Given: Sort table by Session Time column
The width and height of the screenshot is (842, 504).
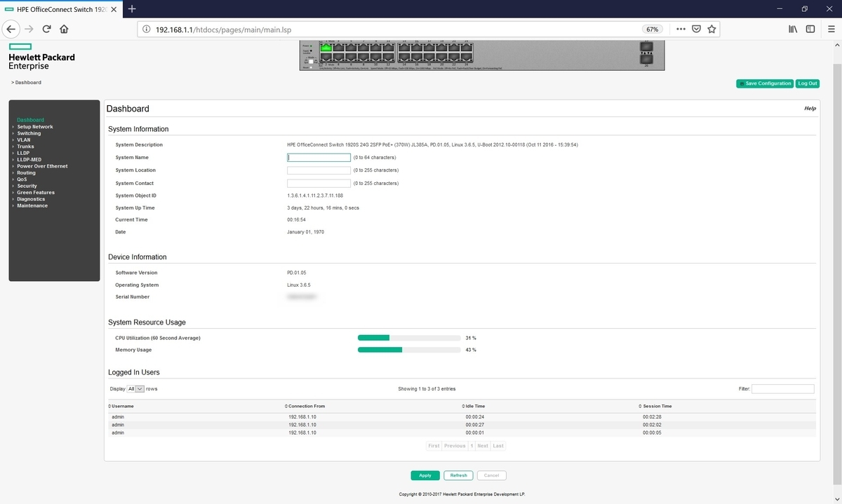Looking at the screenshot, I should tap(655, 406).
